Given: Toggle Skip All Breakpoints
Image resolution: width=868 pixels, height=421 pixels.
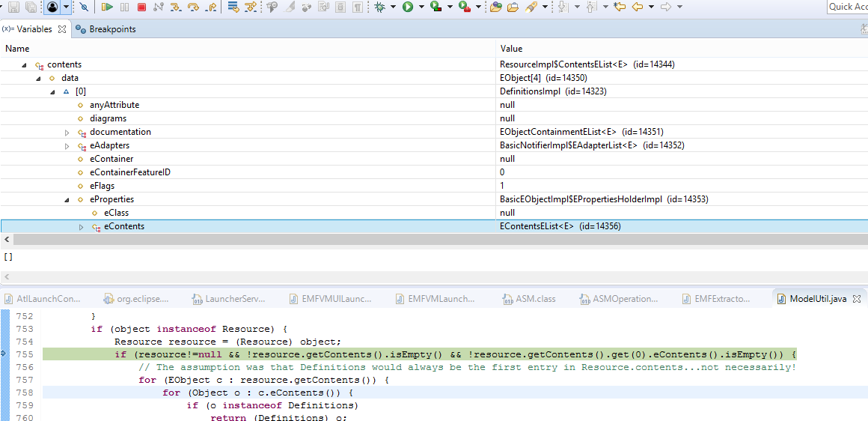Looking at the screenshot, I should click(x=84, y=7).
